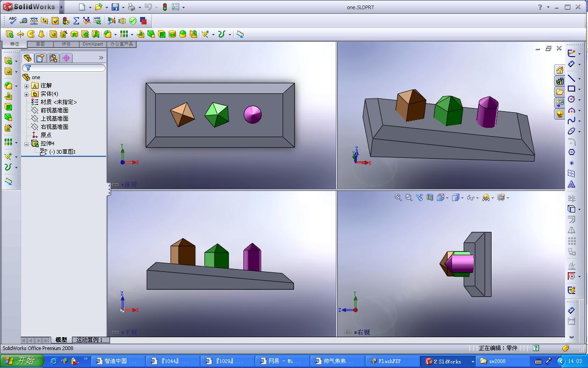588x368 pixels.
Task: Open the dropdown arrow next to Open folder
Action: [107, 7]
